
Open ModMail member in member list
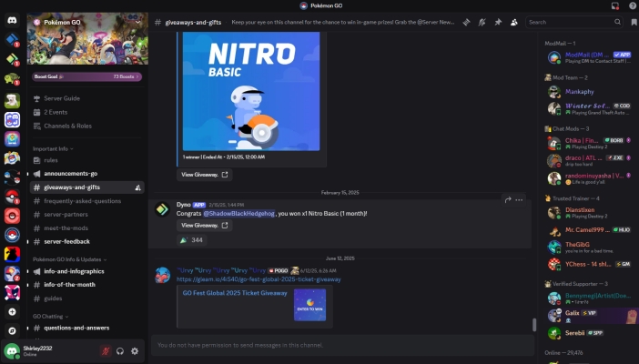pyautogui.click(x=592, y=57)
